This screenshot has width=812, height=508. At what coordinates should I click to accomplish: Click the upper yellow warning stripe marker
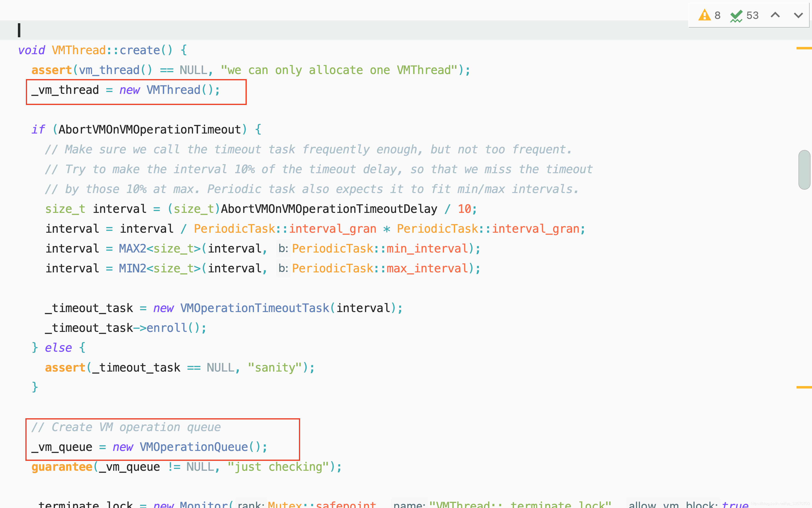point(804,48)
